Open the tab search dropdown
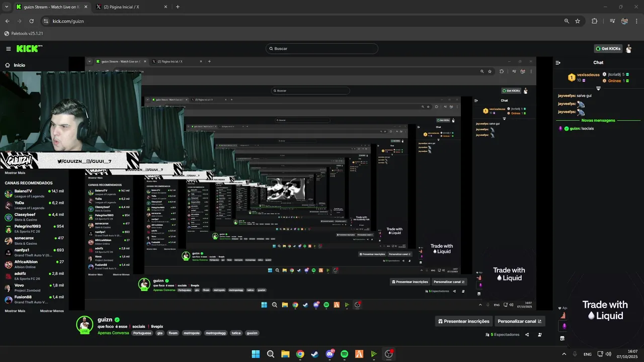The width and height of the screenshot is (644, 362). click(x=7, y=7)
